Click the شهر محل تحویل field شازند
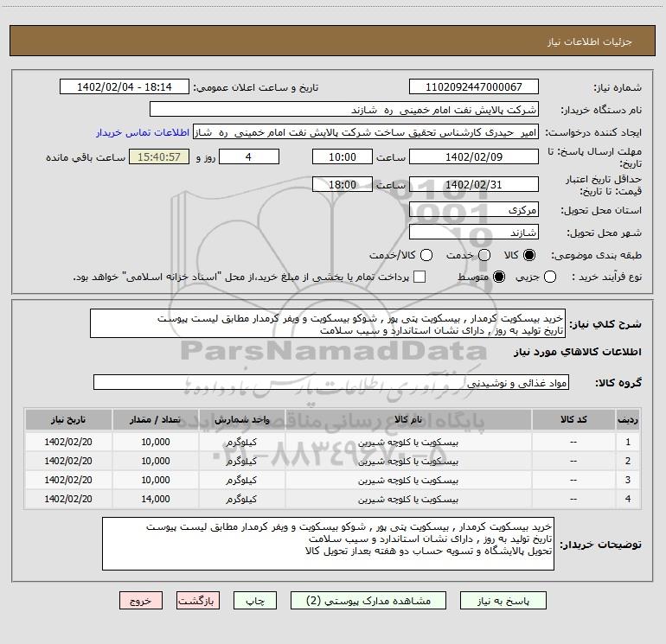Screen dimensions: 666x644 coord(474,233)
